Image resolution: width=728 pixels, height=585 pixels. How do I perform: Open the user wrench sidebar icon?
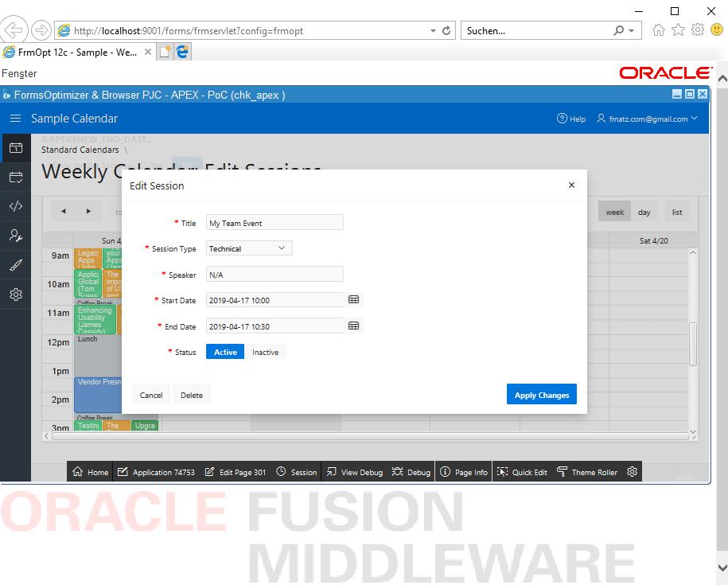(16, 236)
